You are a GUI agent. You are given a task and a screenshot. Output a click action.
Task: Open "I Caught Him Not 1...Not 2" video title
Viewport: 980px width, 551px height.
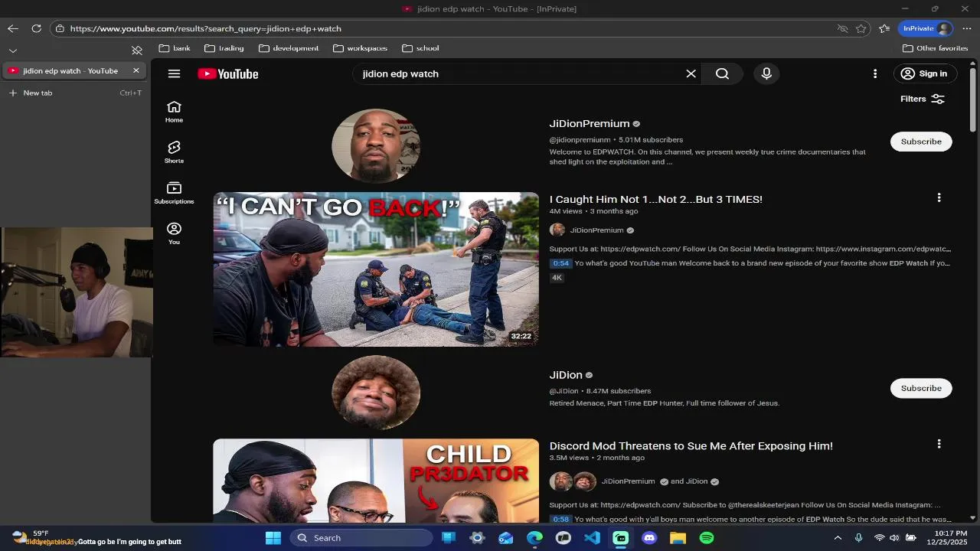coord(655,199)
